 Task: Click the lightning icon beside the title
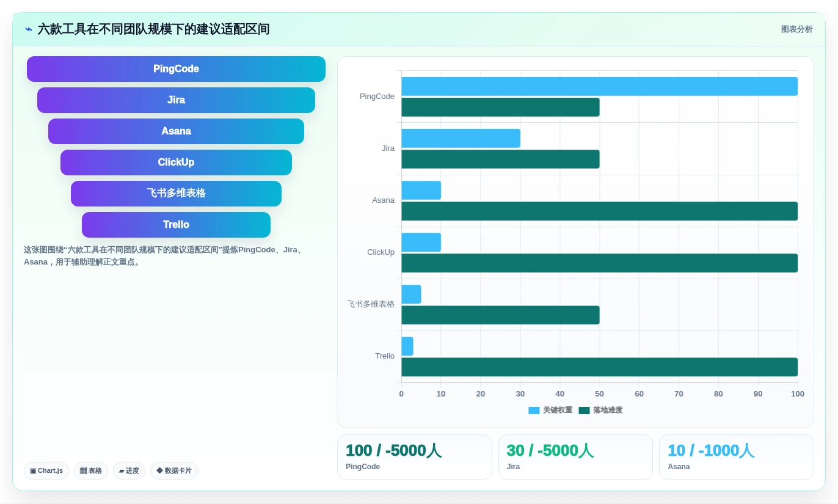[29, 29]
